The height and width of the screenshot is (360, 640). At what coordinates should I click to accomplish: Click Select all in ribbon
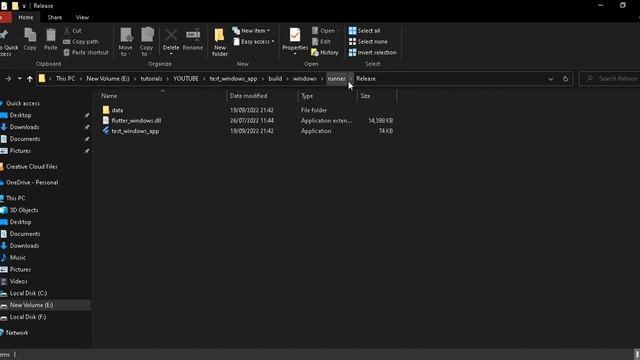pyautogui.click(x=364, y=31)
